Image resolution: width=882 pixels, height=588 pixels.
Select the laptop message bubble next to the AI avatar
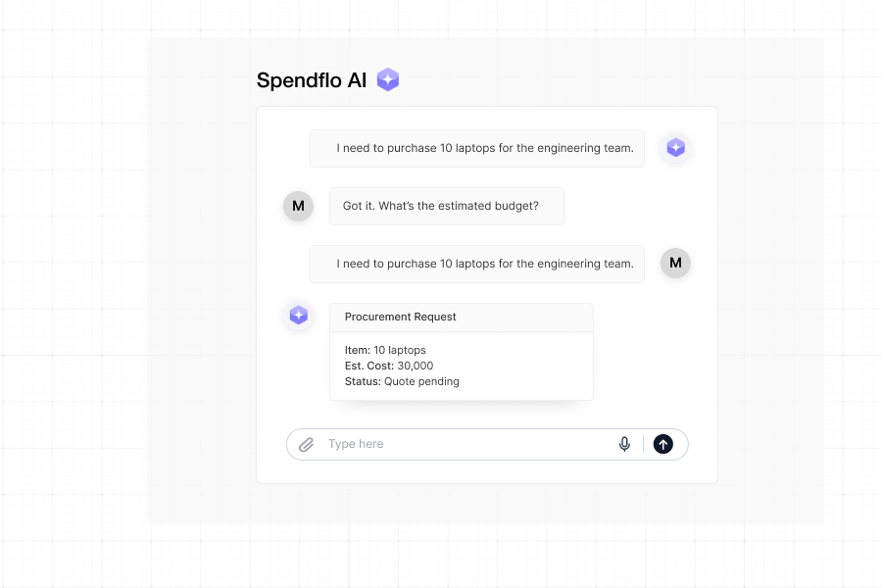(x=477, y=149)
